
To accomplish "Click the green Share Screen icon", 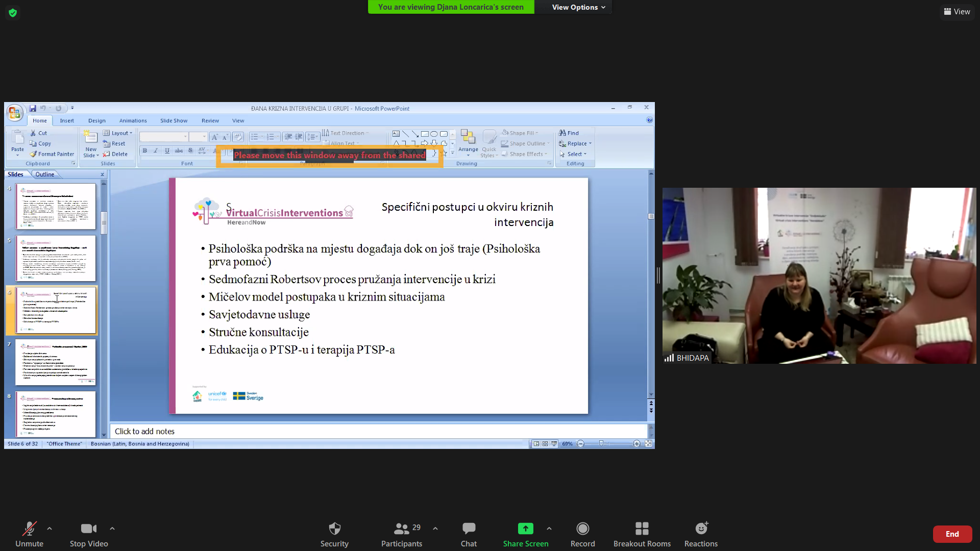I will click(525, 529).
